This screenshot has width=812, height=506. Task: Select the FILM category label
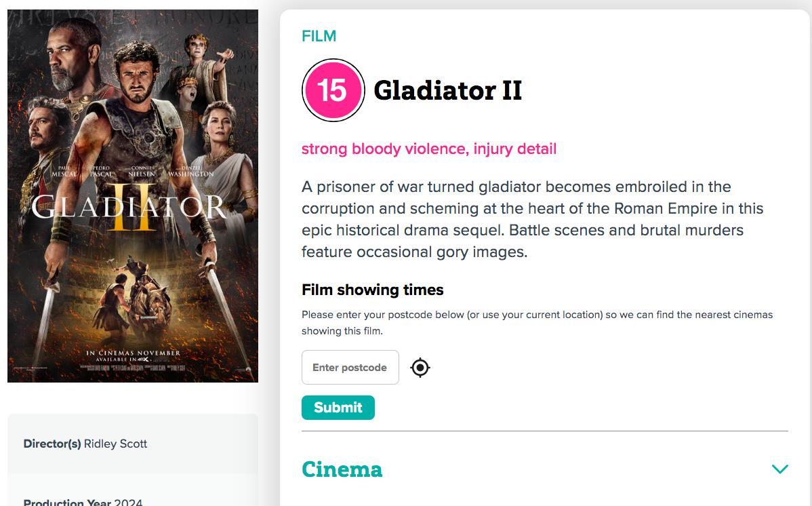(x=319, y=37)
